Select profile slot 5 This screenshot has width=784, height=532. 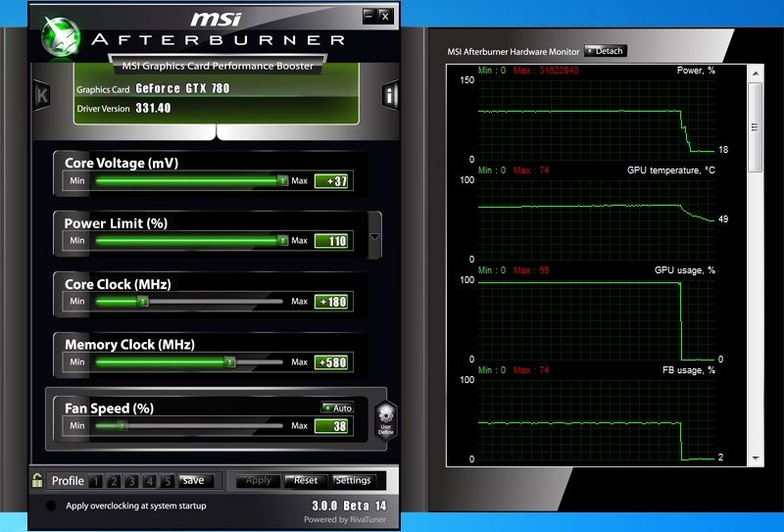click(x=168, y=481)
